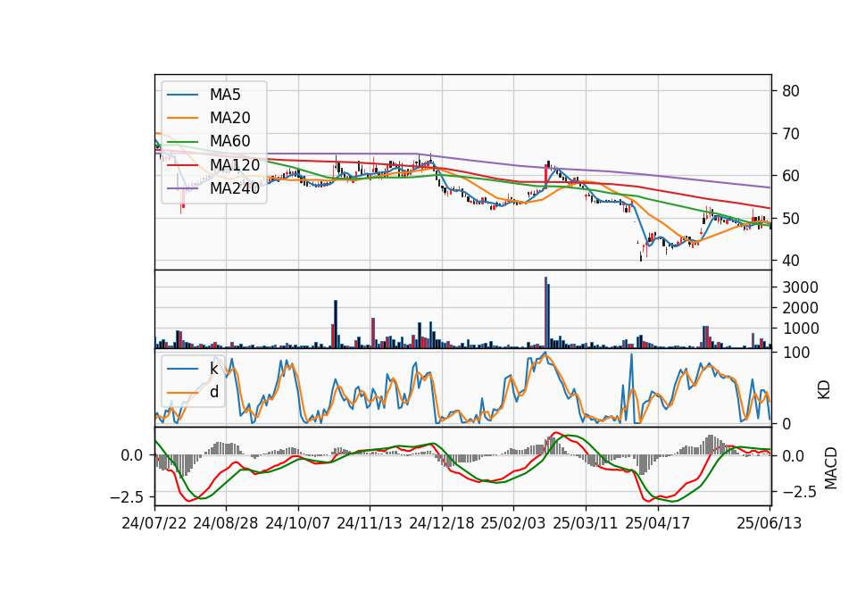Click the d legend label in KD panel
The image size is (857, 616).
click(x=214, y=392)
